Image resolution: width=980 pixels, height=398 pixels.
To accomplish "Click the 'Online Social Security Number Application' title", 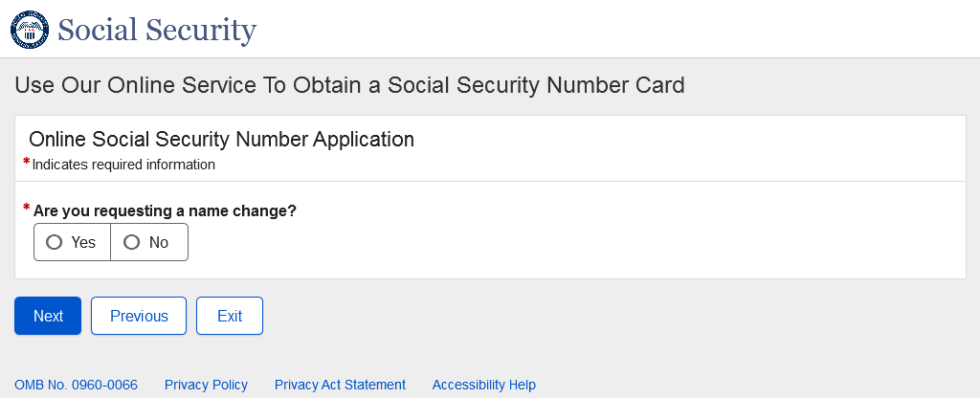I will click(x=221, y=140).
